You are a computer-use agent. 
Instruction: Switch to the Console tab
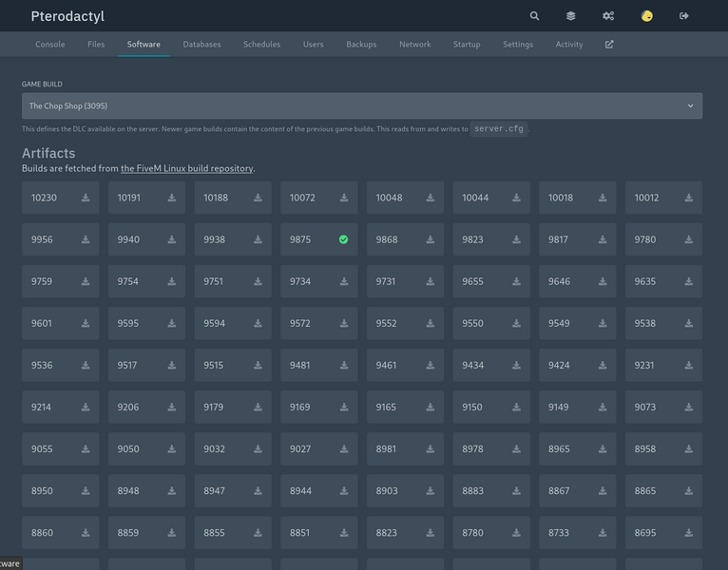(50, 44)
